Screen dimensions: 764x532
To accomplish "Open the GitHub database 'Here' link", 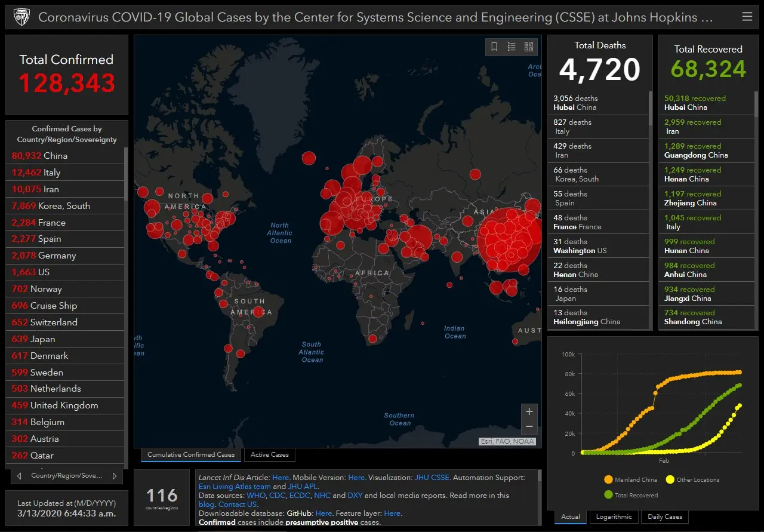I will [324, 513].
